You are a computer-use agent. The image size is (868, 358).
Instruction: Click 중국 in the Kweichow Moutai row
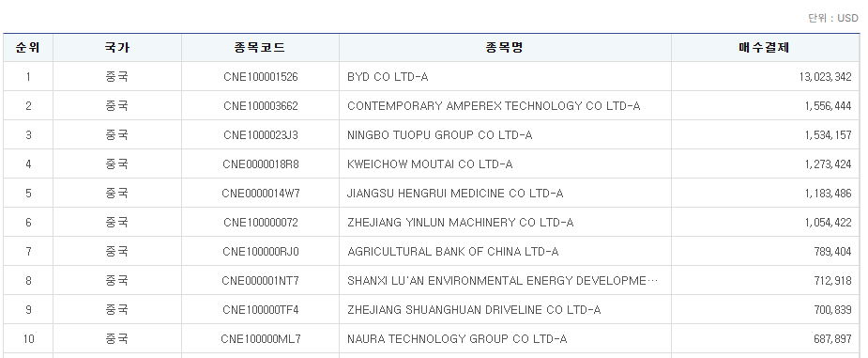click(x=116, y=164)
